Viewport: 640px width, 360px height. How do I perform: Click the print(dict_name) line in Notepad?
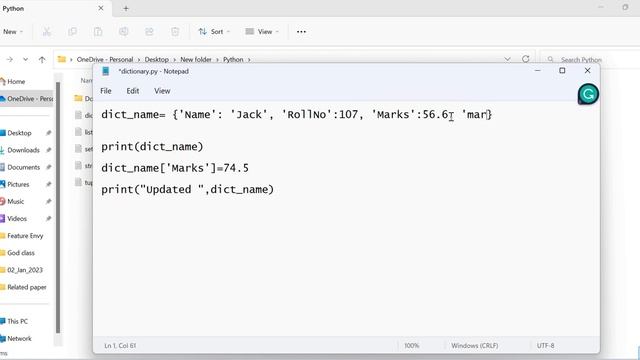pyautogui.click(x=152, y=147)
